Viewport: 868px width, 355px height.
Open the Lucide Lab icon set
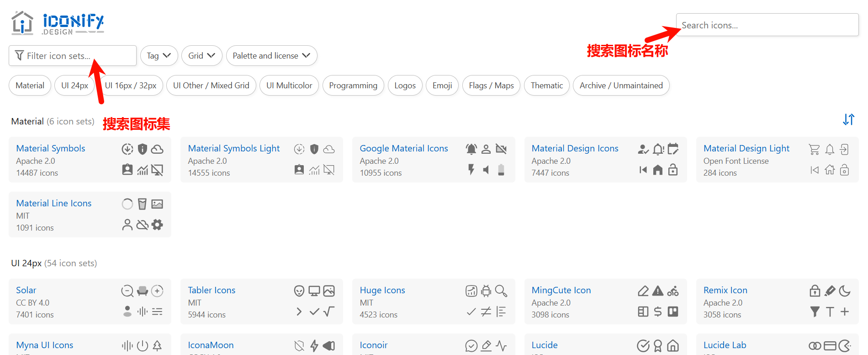(725, 345)
